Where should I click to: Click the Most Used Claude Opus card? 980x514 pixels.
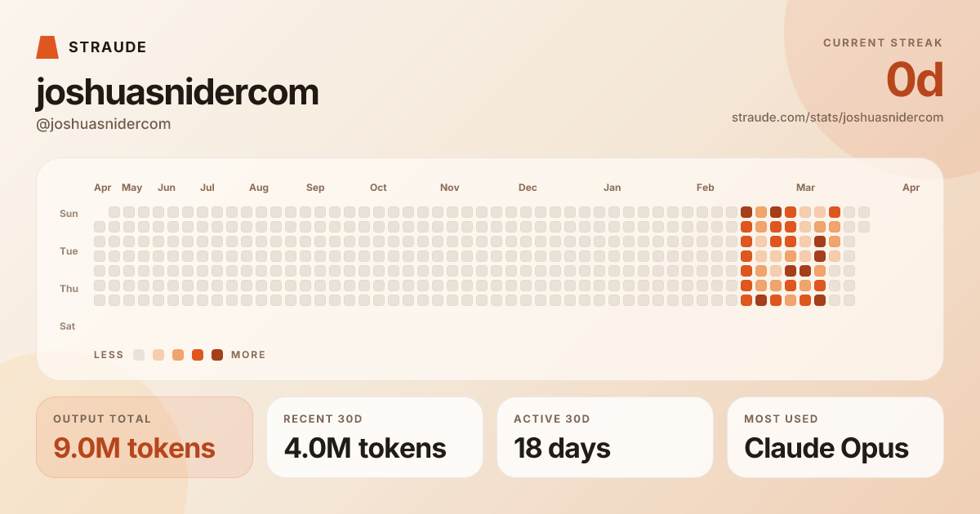(x=835, y=437)
